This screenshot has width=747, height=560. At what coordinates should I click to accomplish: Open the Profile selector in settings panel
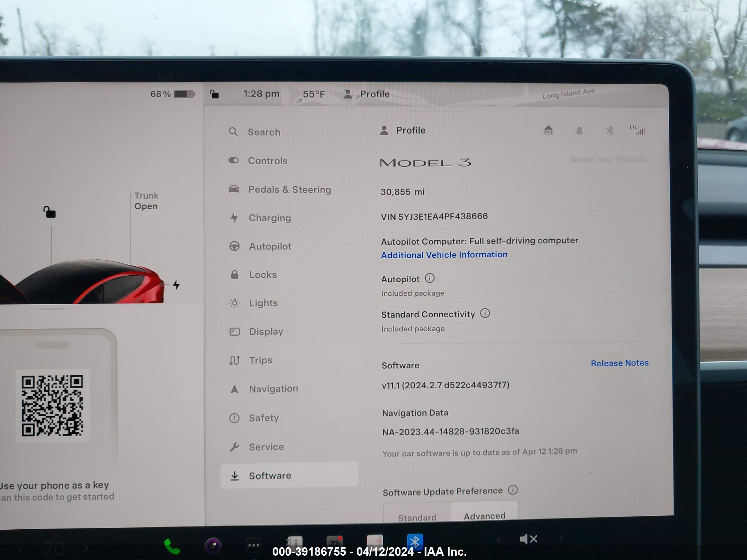point(402,130)
